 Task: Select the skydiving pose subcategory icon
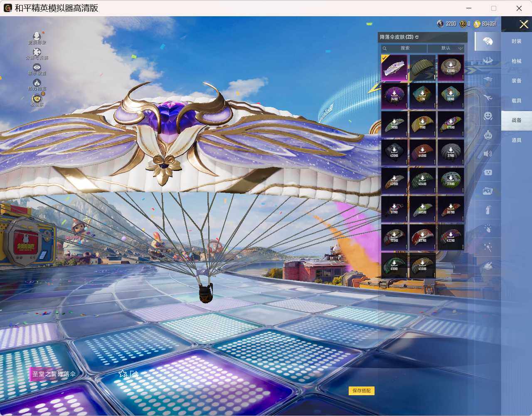pos(488,61)
